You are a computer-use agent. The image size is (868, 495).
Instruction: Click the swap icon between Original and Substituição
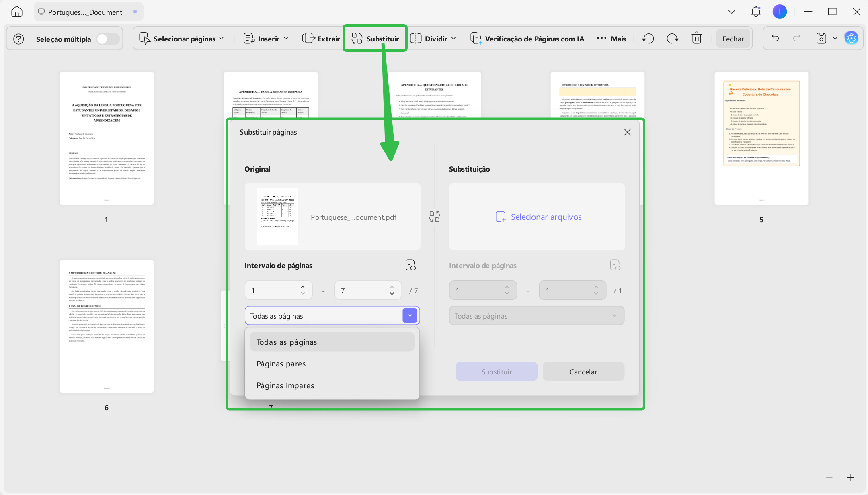(x=435, y=217)
